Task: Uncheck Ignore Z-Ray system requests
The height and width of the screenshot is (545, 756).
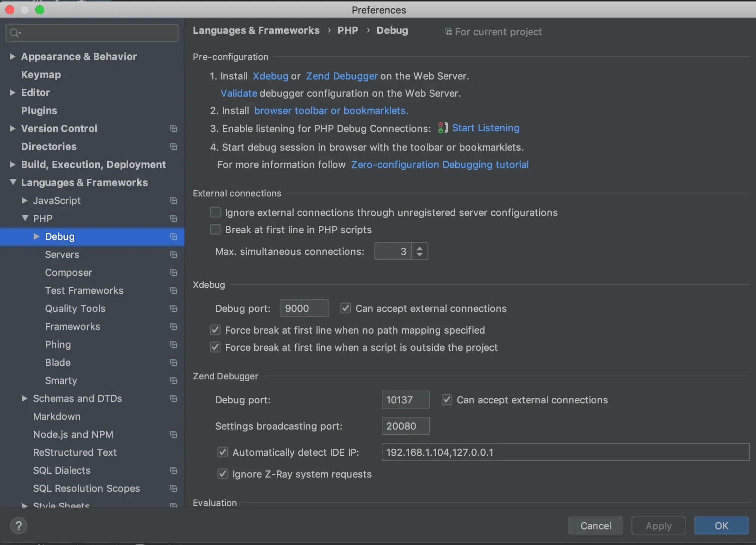Action: pyautogui.click(x=223, y=474)
